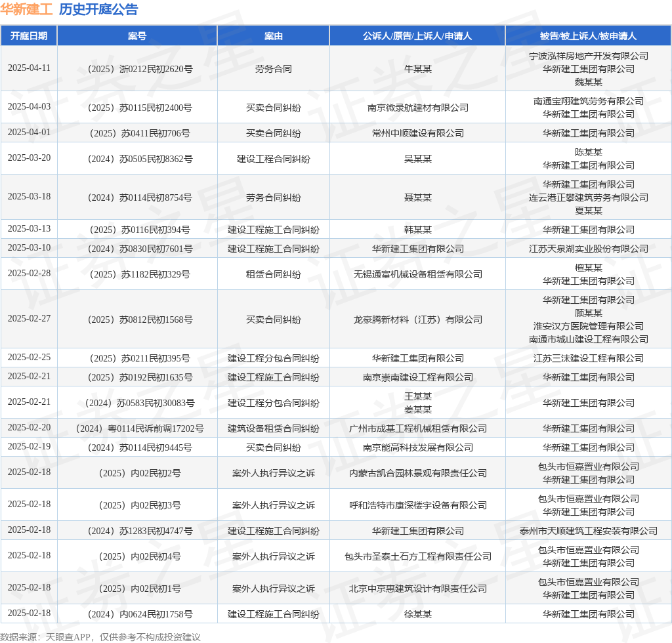Image resolution: width=672 pixels, height=643 pixels.
Task: Select date cell 2025-03-10
Action: click(x=29, y=248)
